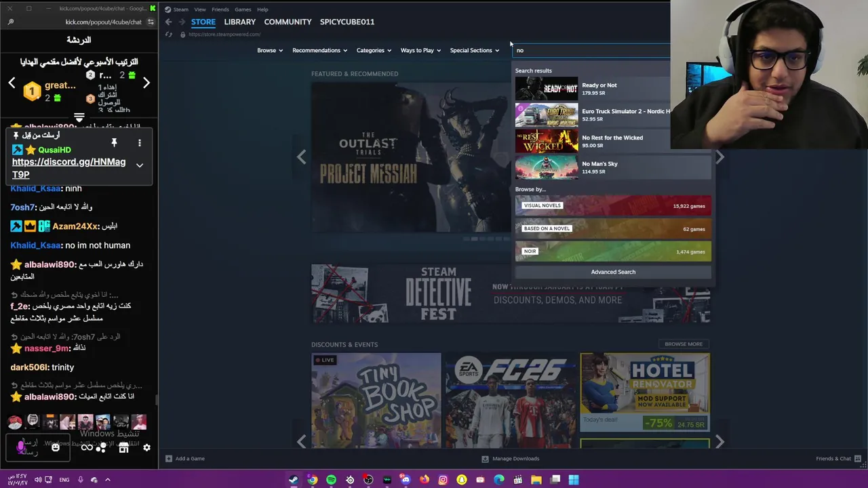
Task: Open the EA FC26 tile
Action: pos(510,400)
